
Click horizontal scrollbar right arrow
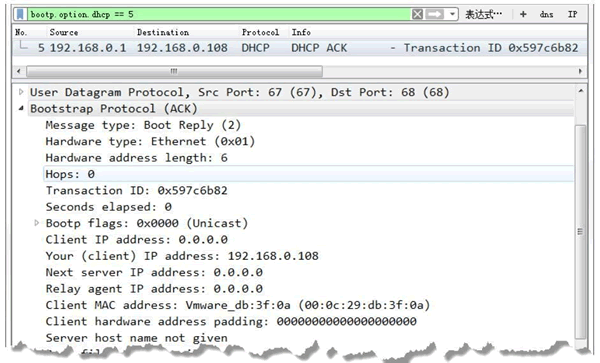(x=580, y=71)
